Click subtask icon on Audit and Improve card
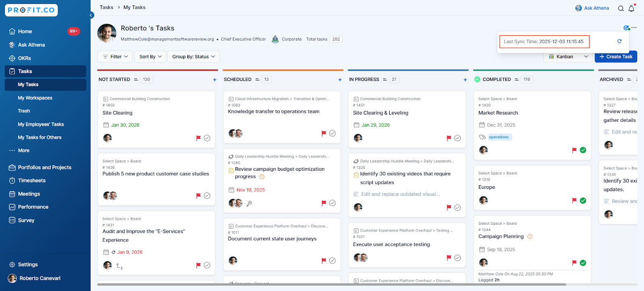 [119, 266]
